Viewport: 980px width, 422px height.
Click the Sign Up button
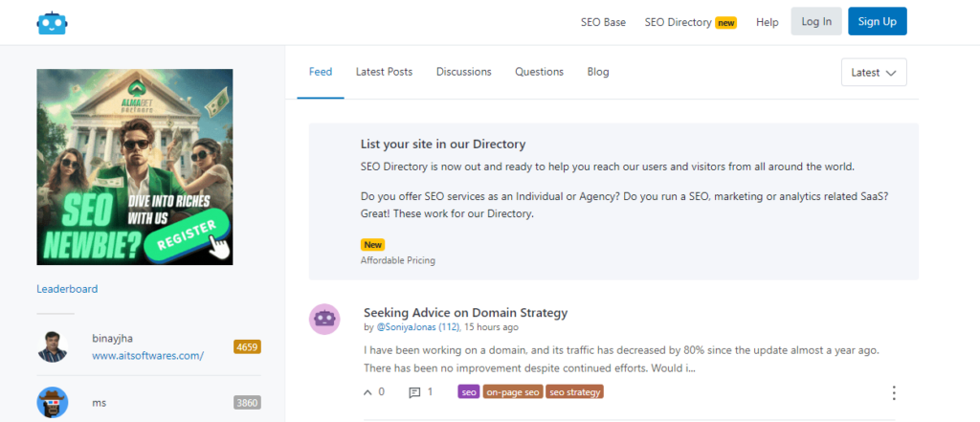(x=877, y=22)
